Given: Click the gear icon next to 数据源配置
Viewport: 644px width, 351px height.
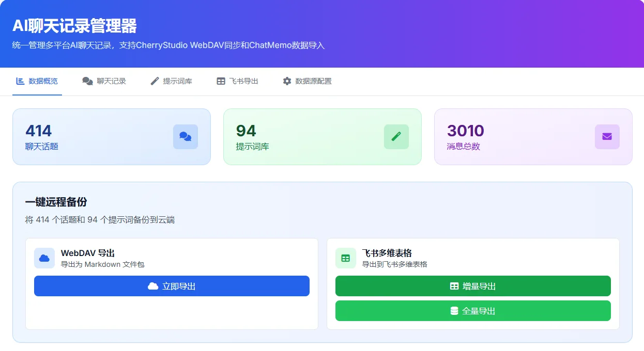Looking at the screenshot, I should tap(287, 81).
